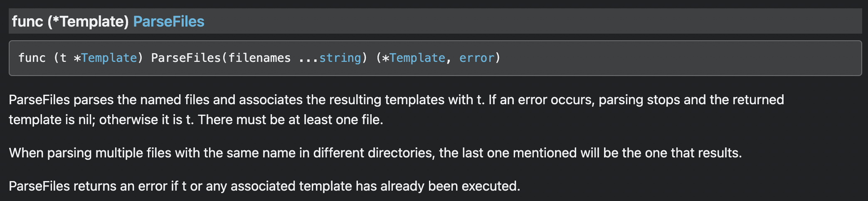Click the word 'nil;' in the description
The height and width of the screenshot is (201, 868).
coord(86,120)
